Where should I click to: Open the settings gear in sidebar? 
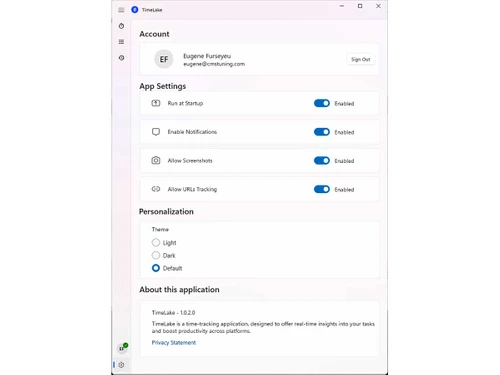pyautogui.click(x=121, y=365)
